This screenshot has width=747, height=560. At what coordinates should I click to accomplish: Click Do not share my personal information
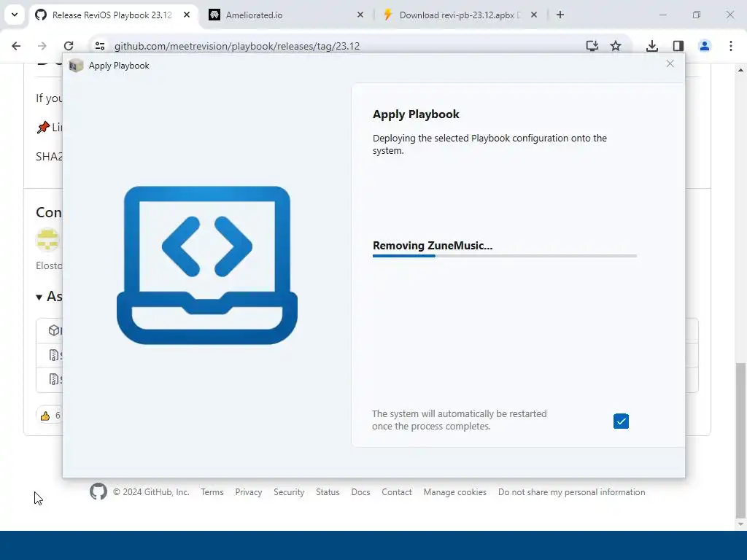pyautogui.click(x=572, y=492)
